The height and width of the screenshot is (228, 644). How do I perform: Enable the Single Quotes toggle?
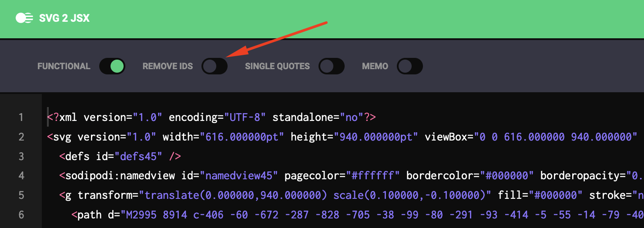332,66
